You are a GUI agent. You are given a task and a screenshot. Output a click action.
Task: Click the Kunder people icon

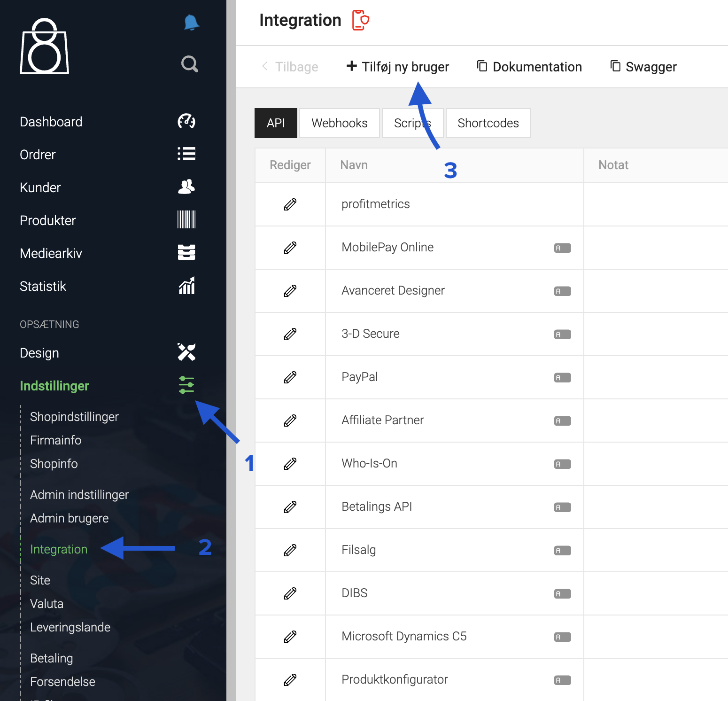point(186,187)
